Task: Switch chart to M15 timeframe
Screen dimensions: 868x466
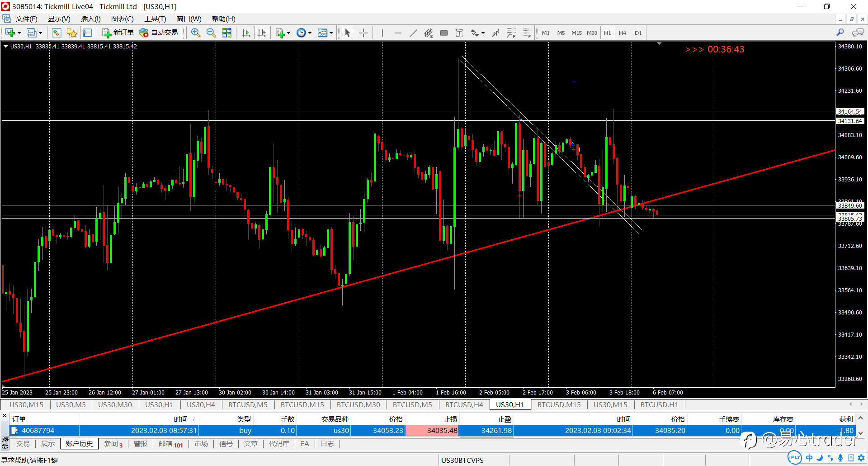Action: (x=576, y=33)
